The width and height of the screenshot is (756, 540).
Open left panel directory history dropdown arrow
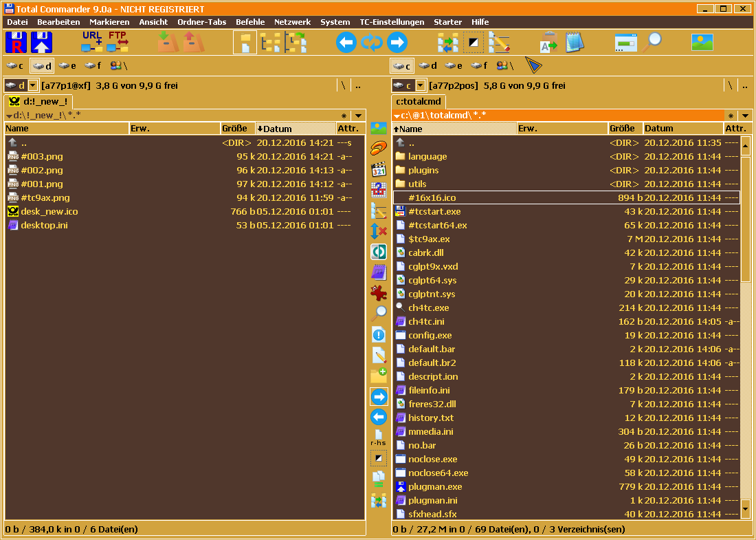(x=358, y=116)
